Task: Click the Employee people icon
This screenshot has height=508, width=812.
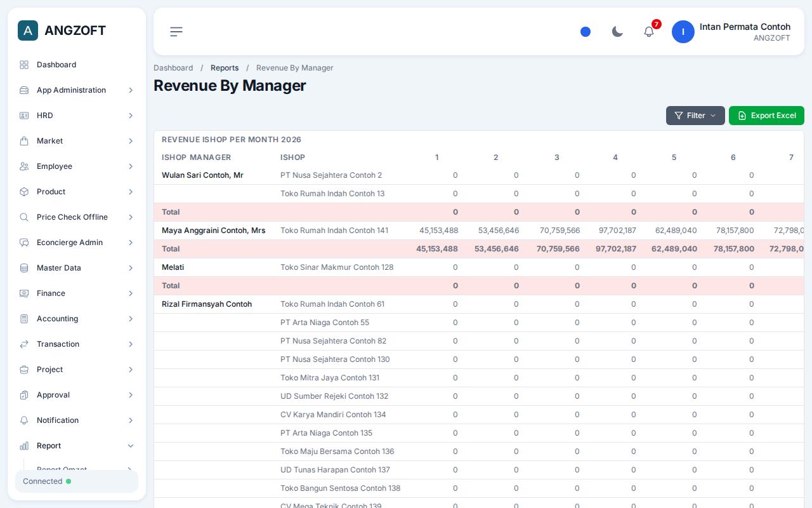Action: tap(24, 166)
